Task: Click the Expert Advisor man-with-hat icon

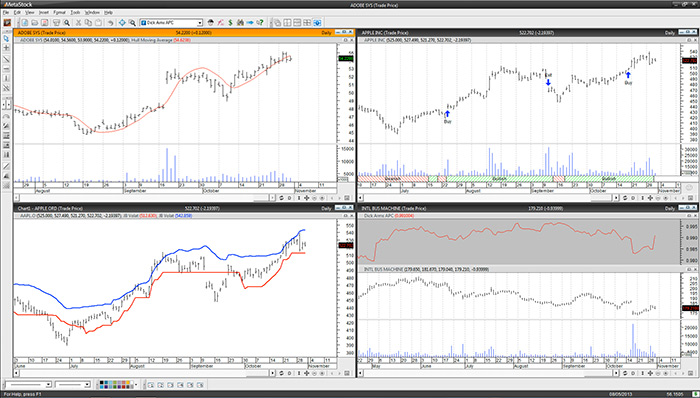Action: [210, 22]
